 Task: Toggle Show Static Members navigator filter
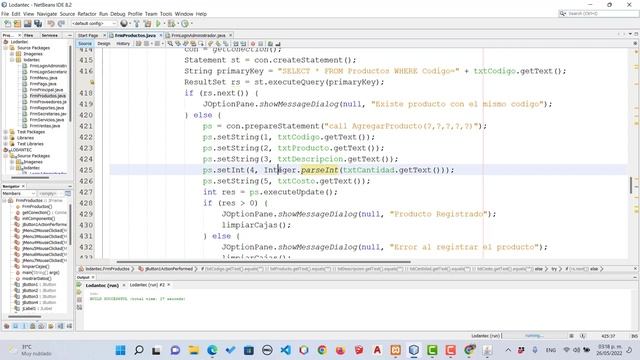(x=24, y=326)
